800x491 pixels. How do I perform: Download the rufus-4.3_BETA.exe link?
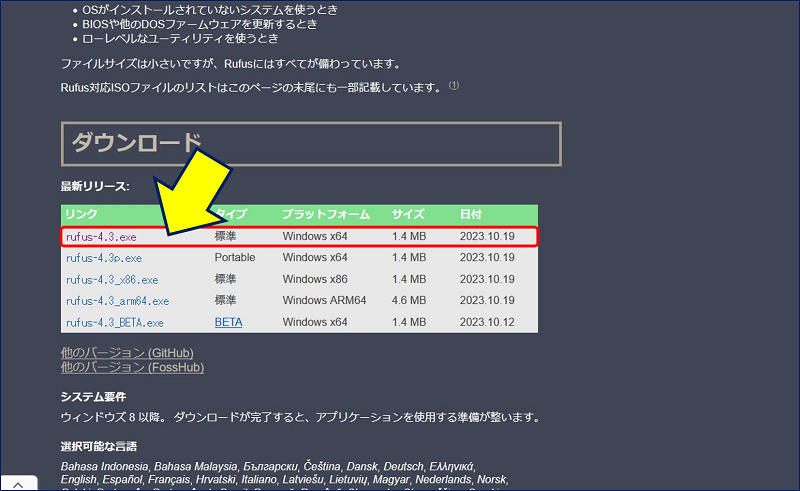click(115, 323)
